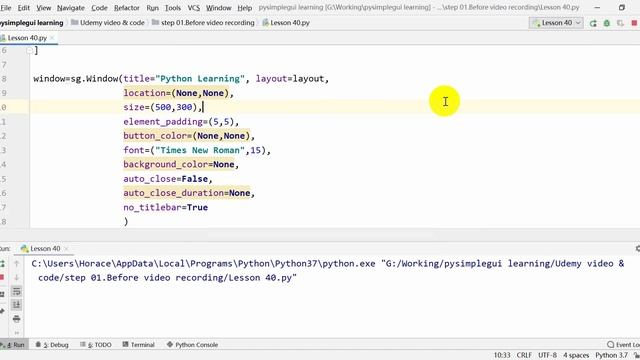Toggle scroll to end of console
This screenshot has height=360, width=640.
(x=16, y=305)
